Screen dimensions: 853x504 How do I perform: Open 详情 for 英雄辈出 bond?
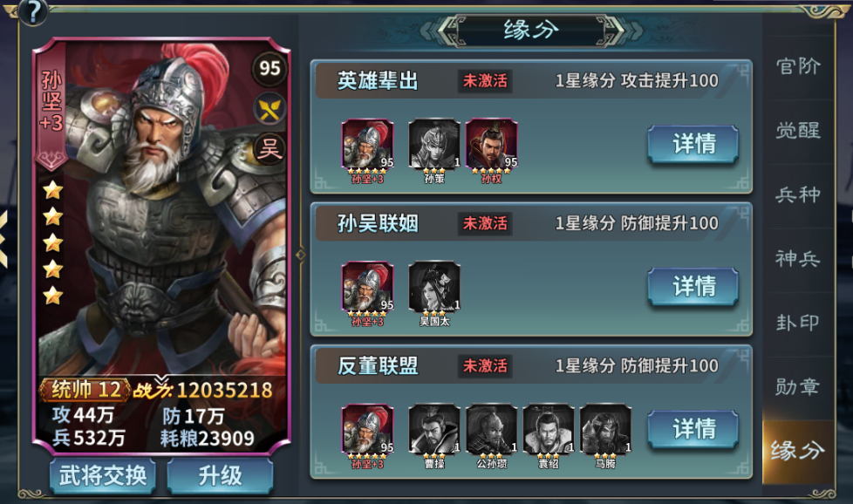coord(693,144)
